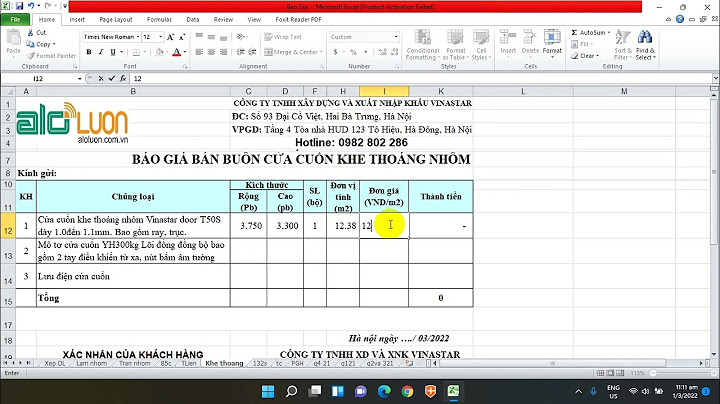The height and width of the screenshot is (404, 720).
Task: Switch to the Formulas tab
Action: point(159,19)
